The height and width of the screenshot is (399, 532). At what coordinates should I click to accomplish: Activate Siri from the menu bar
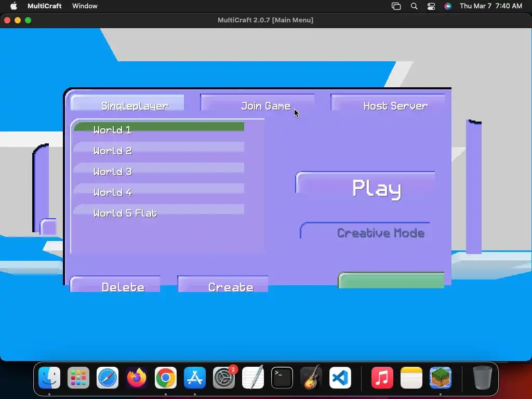pos(448,6)
